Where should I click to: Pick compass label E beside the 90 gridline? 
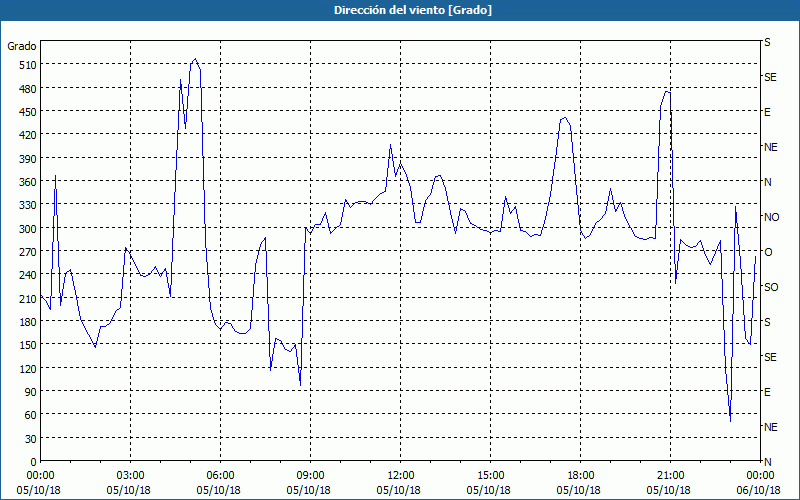point(767,392)
